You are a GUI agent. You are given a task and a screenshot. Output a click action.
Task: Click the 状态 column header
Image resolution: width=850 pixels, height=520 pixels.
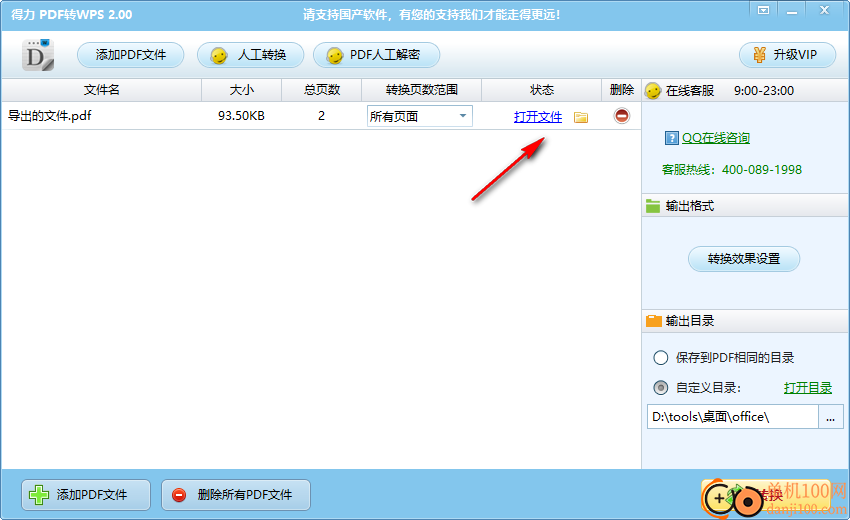click(542, 90)
